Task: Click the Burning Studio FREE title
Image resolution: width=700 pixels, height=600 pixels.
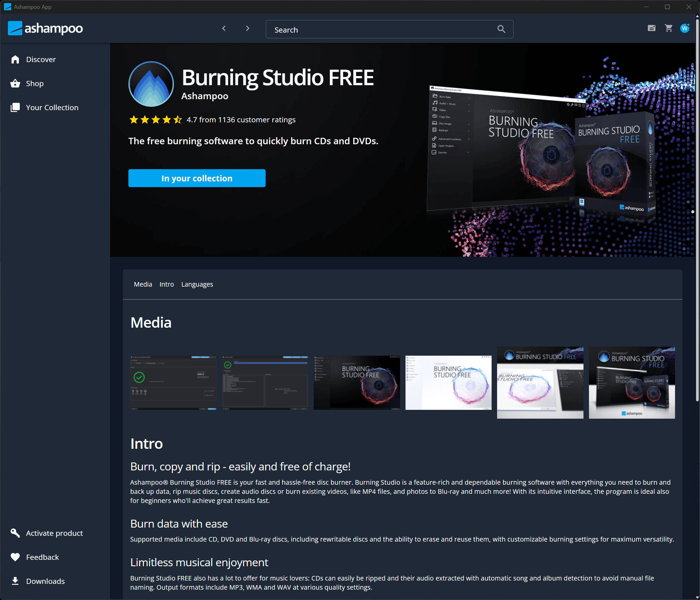Action: [x=278, y=77]
